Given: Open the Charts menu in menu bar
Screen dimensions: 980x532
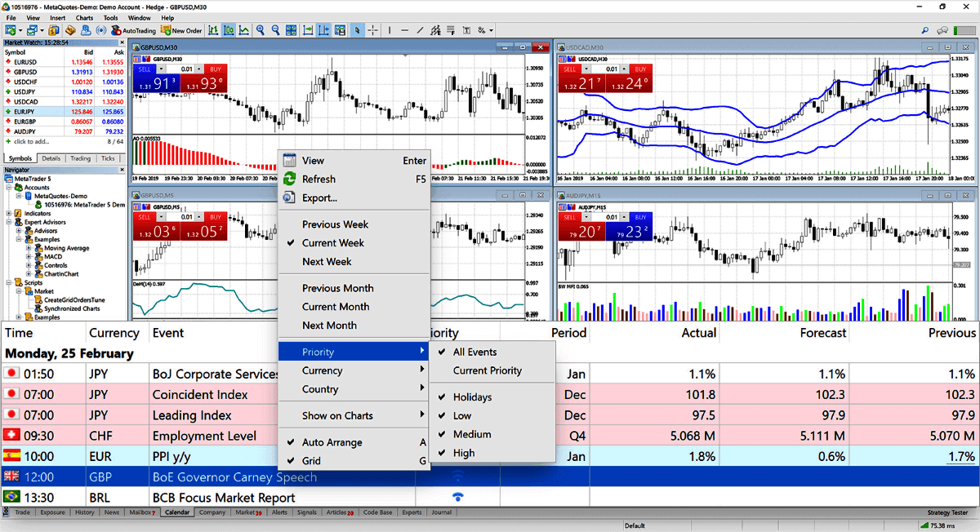Looking at the screenshot, I should click(83, 17).
